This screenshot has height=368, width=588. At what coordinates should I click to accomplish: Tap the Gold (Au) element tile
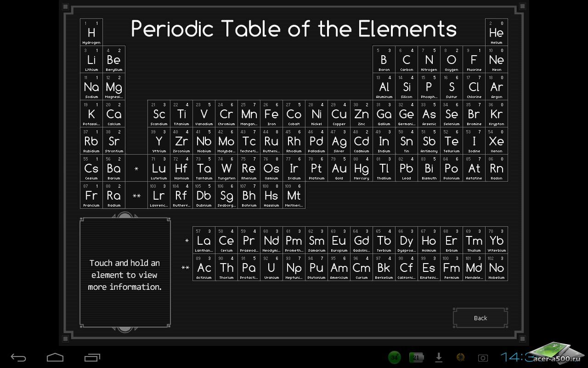[x=339, y=168]
